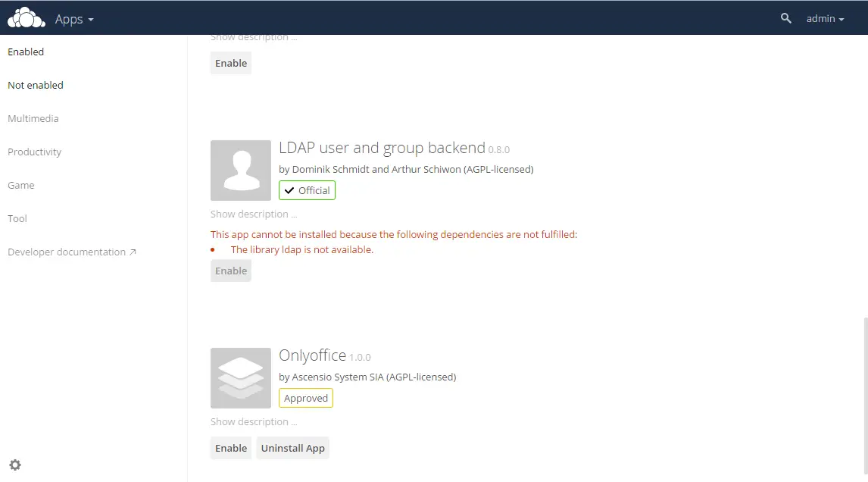Viewport: 868px width, 482px height.
Task: Click the Ascensio System SIA author line
Action: click(x=367, y=377)
